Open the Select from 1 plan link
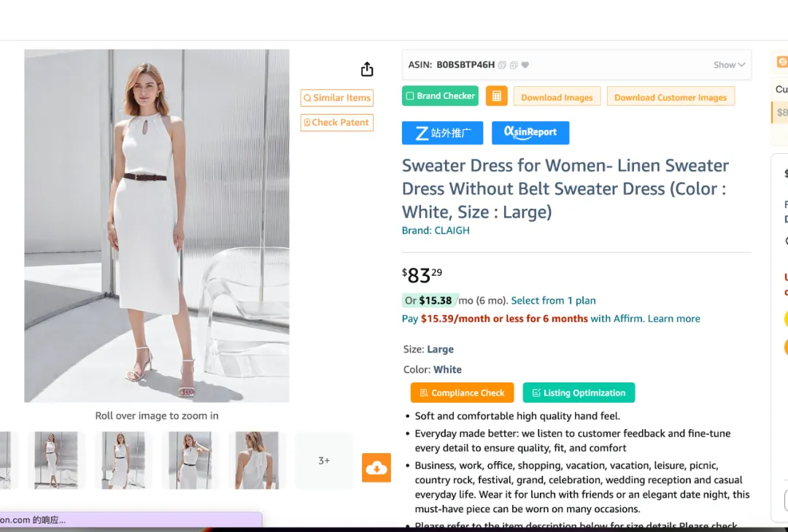 pos(553,301)
